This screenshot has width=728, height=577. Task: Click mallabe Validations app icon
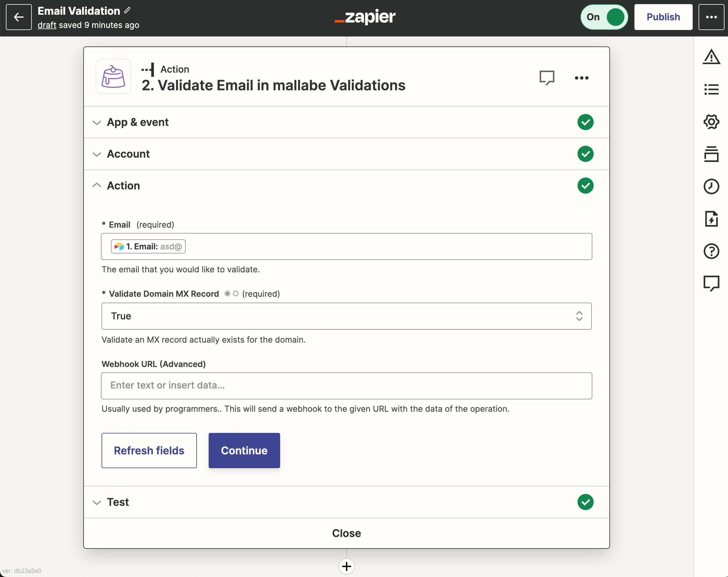coord(113,76)
